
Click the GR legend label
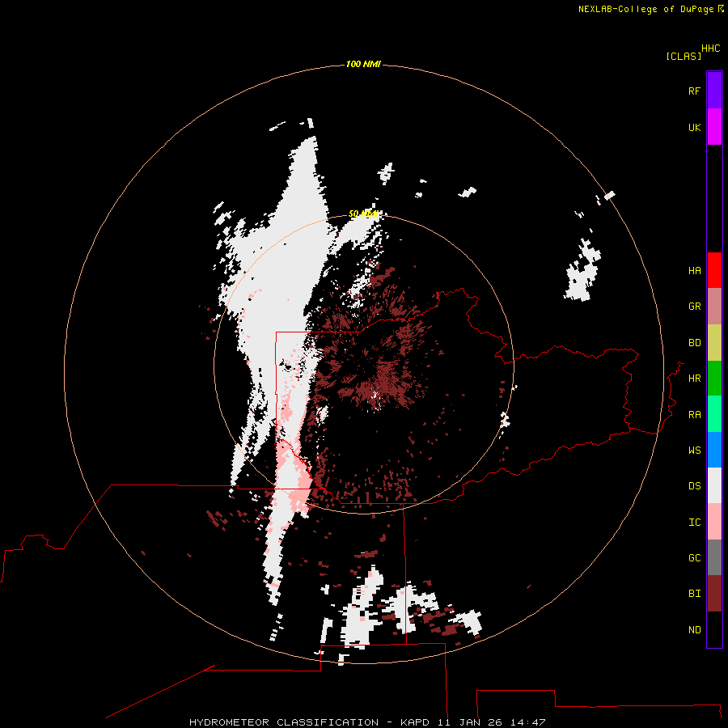(694, 307)
